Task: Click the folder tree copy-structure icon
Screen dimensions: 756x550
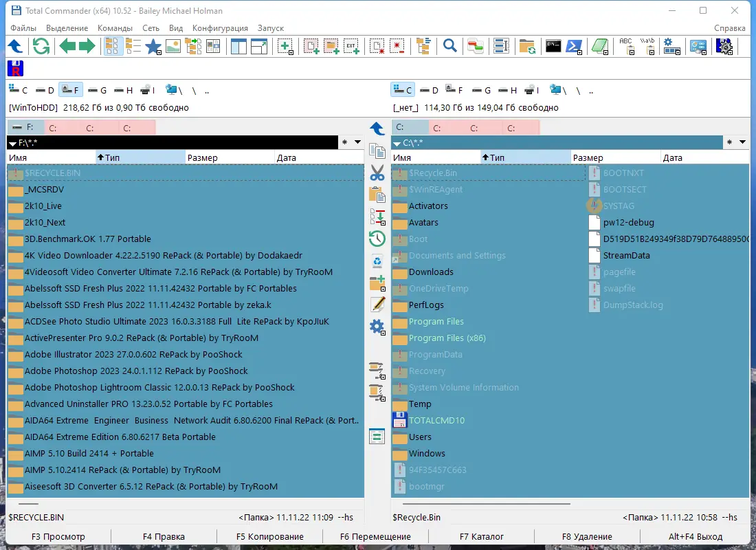Action: 193,47
